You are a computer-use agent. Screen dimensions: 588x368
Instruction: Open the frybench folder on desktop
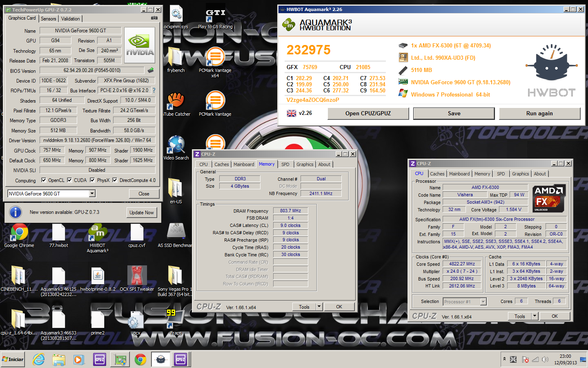176,60
